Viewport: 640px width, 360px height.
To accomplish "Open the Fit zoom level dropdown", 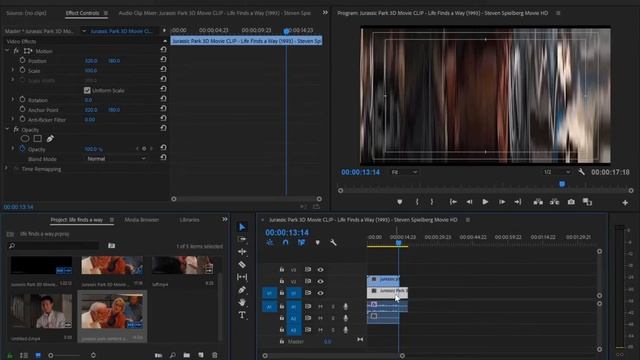I will [x=404, y=172].
